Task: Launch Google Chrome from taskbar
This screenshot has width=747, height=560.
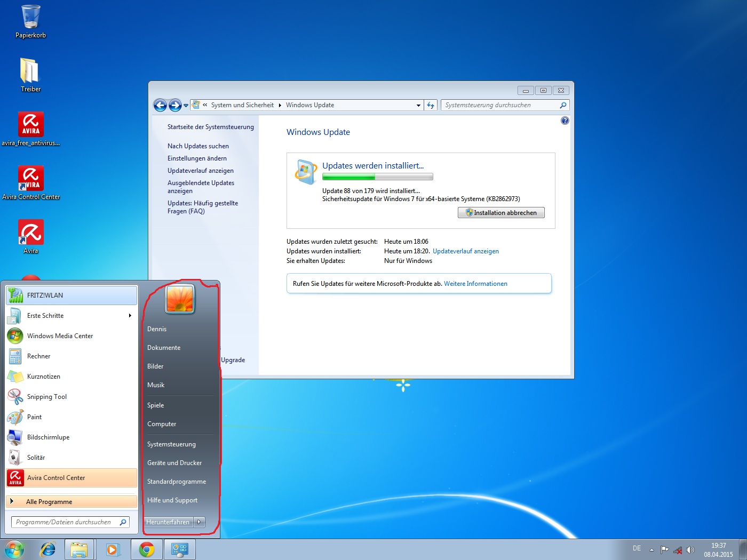Action: point(147,549)
